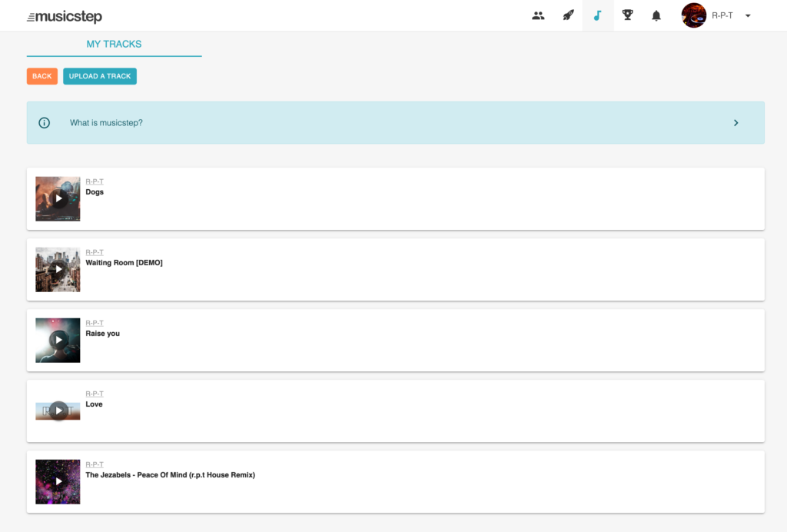Click the info circle icon
The height and width of the screenshot is (532, 787).
(44, 123)
